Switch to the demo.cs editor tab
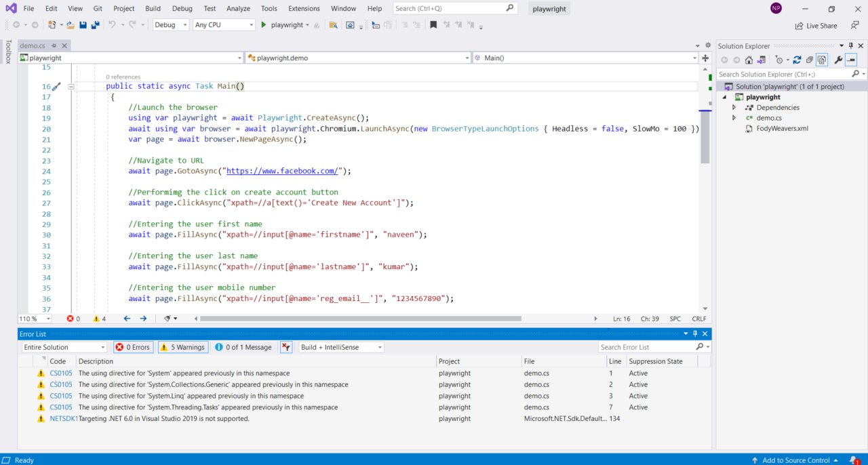This screenshot has width=868, height=465. 33,46
